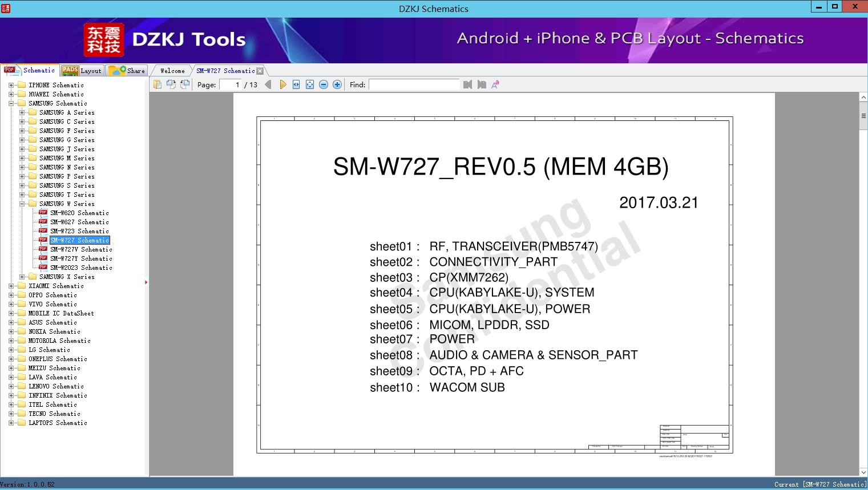This screenshot has height=490, width=868.
Task: Switch to the Layout panel tab
Action: tap(82, 71)
